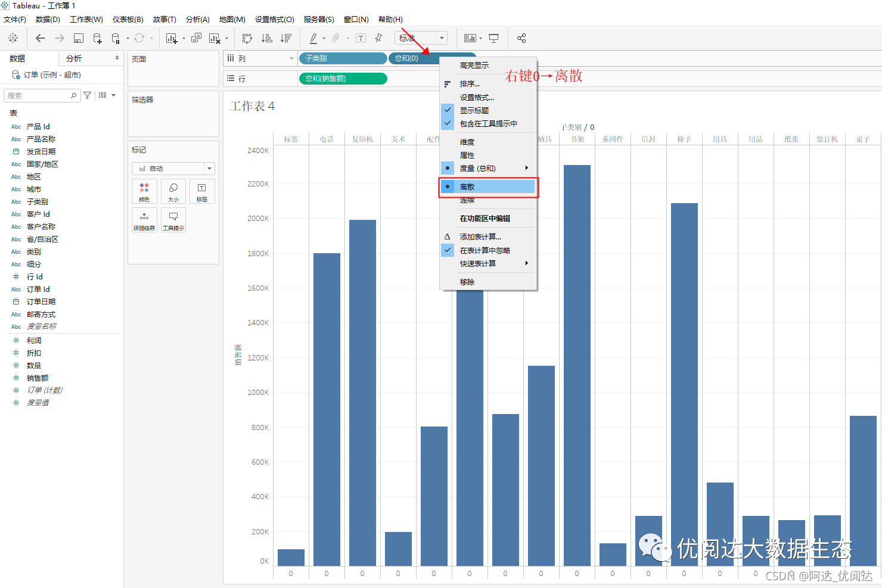Click the refresh data icon
Screen dimensions: 882x588
(139, 38)
